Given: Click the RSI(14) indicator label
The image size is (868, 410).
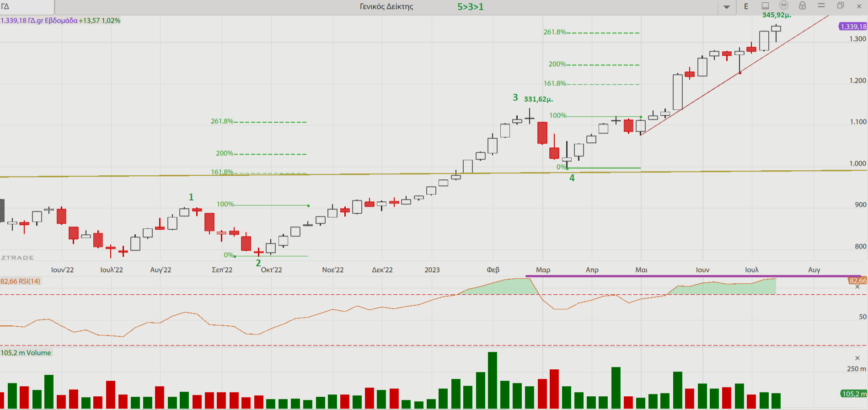Looking at the screenshot, I should pyautogui.click(x=21, y=281).
